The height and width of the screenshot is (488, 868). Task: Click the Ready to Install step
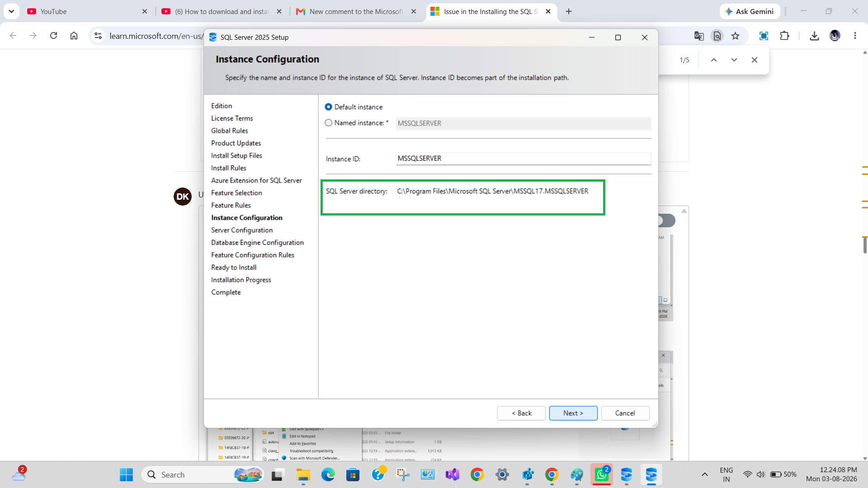click(234, 267)
